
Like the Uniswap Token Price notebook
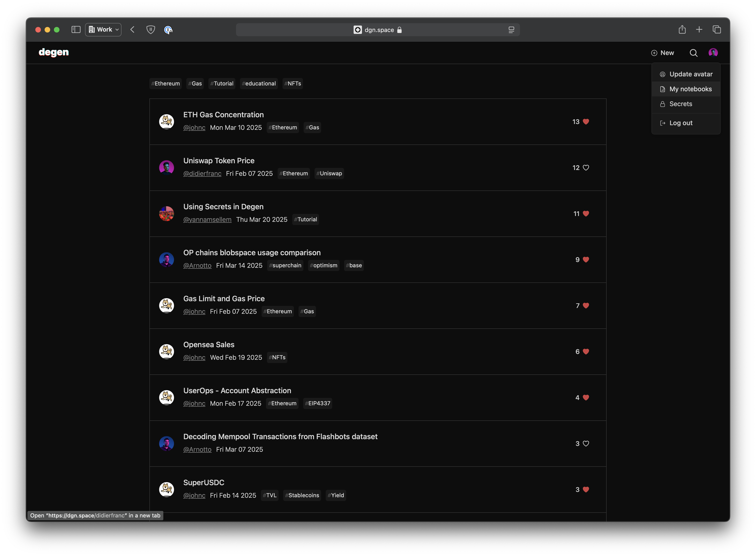point(586,168)
